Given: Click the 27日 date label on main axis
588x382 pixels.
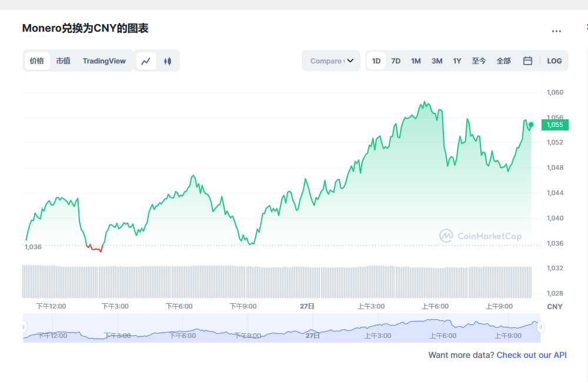Looking at the screenshot, I should 307,306.
